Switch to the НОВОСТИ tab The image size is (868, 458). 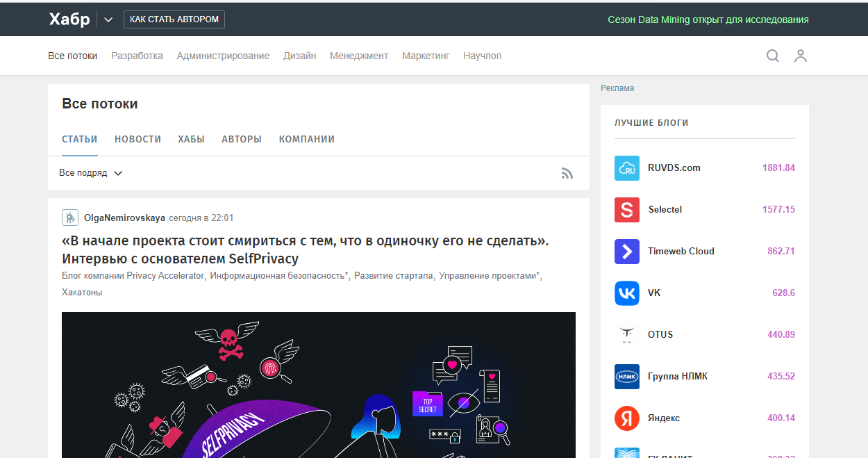137,139
